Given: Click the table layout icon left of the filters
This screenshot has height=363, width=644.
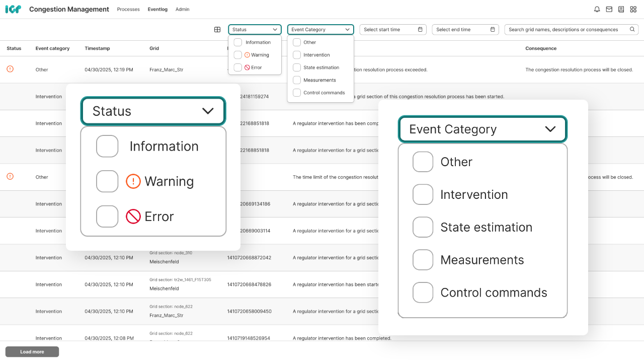Looking at the screenshot, I should [x=217, y=30].
